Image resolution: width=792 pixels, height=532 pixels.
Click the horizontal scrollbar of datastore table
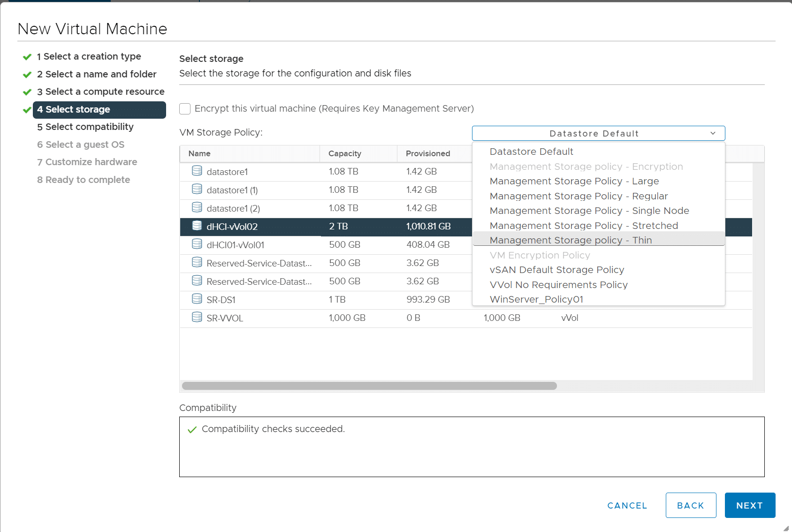(369, 386)
